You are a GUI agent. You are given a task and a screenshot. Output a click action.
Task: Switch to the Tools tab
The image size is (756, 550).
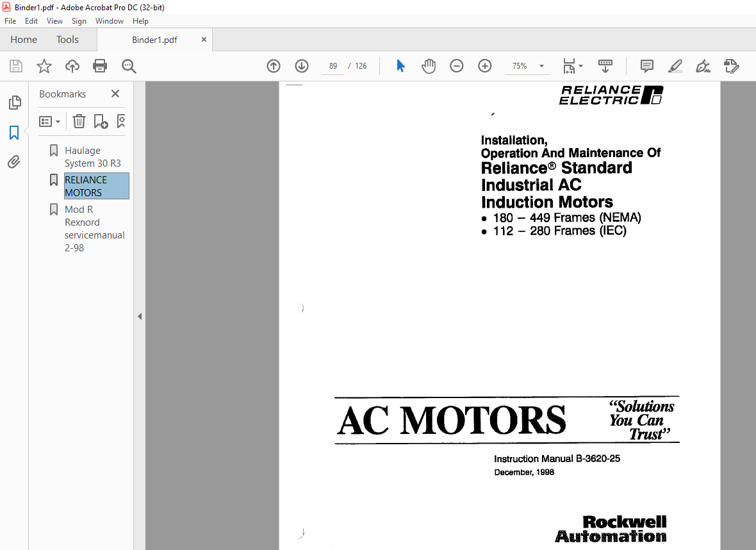click(x=67, y=40)
